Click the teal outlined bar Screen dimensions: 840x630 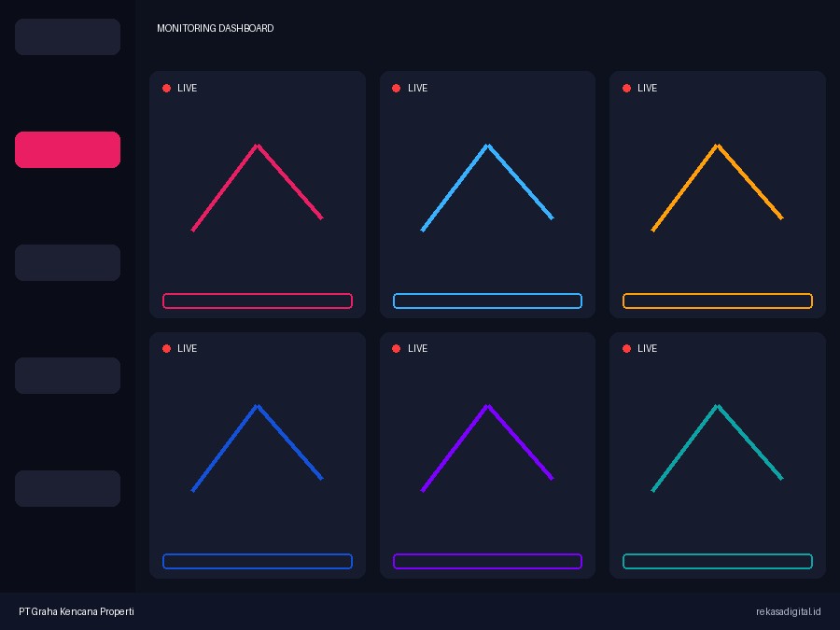pos(718,562)
